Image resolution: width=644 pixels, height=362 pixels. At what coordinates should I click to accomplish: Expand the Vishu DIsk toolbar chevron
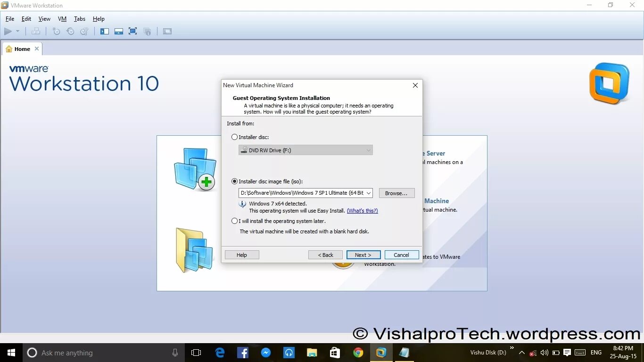click(x=512, y=348)
